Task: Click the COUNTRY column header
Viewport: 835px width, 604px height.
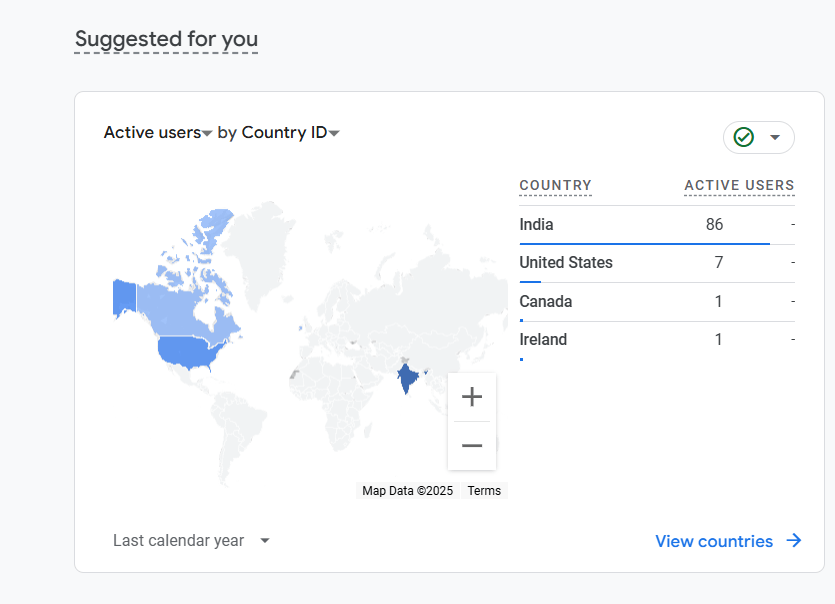Action: pyautogui.click(x=555, y=185)
